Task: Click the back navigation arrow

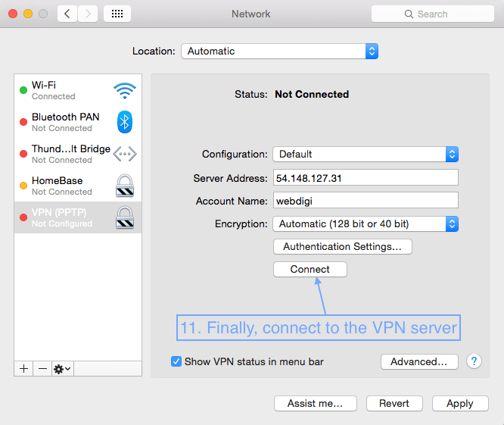Action: (67, 14)
